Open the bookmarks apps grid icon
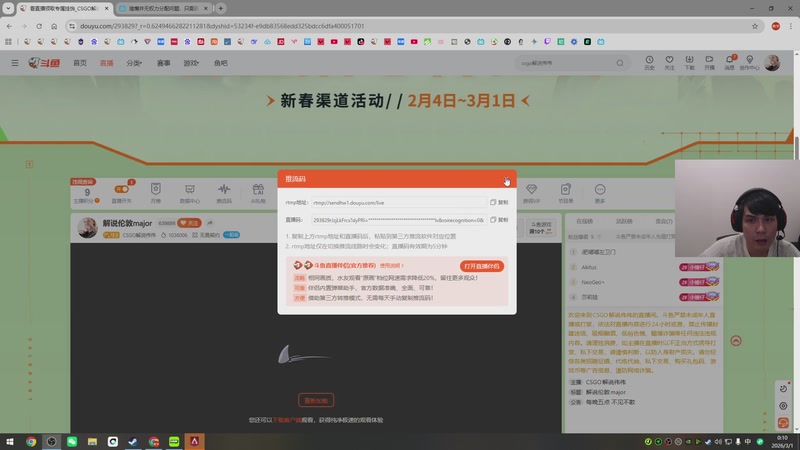The width and height of the screenshot is (800, 450). (8, 42)
